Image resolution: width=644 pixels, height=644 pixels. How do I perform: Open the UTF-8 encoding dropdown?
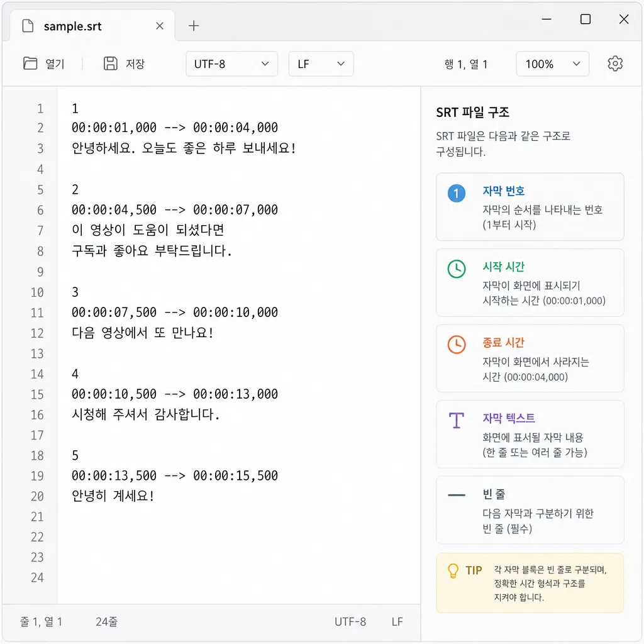point(231,64)
